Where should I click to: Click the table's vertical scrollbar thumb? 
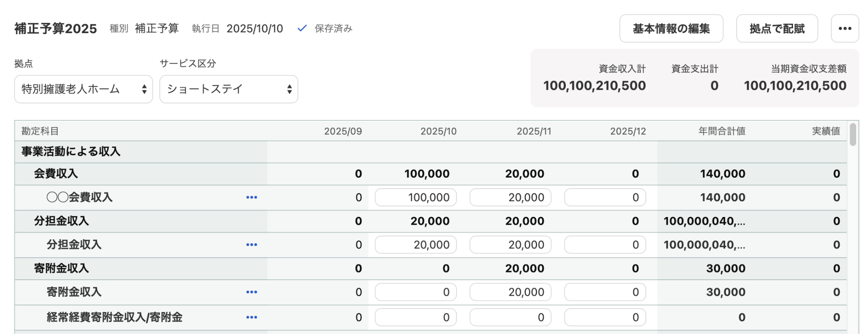coord(853,134)
